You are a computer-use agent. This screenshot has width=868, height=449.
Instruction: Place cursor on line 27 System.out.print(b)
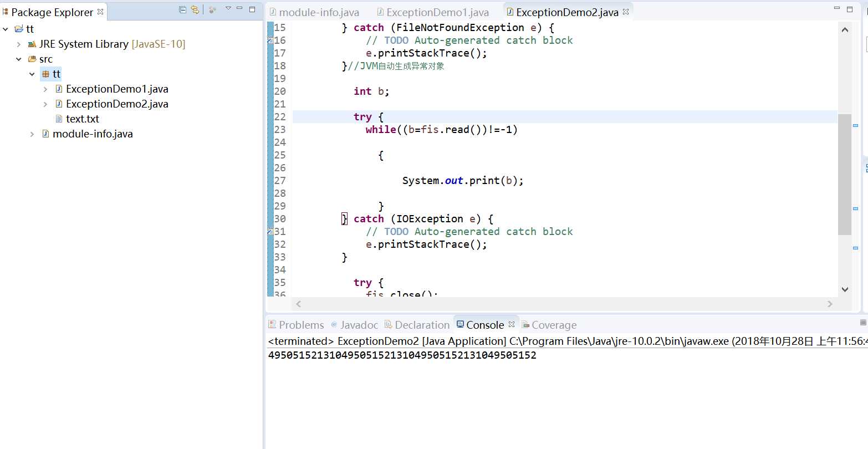[x=462, y=181]
